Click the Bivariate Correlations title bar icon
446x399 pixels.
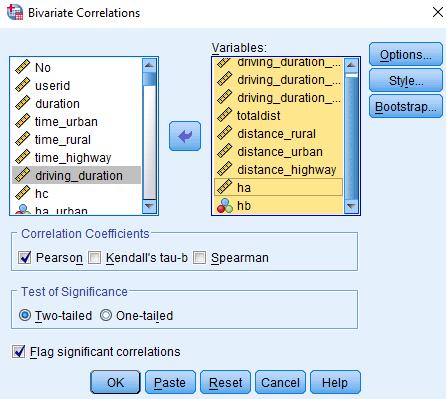click(x=15, y=12)
